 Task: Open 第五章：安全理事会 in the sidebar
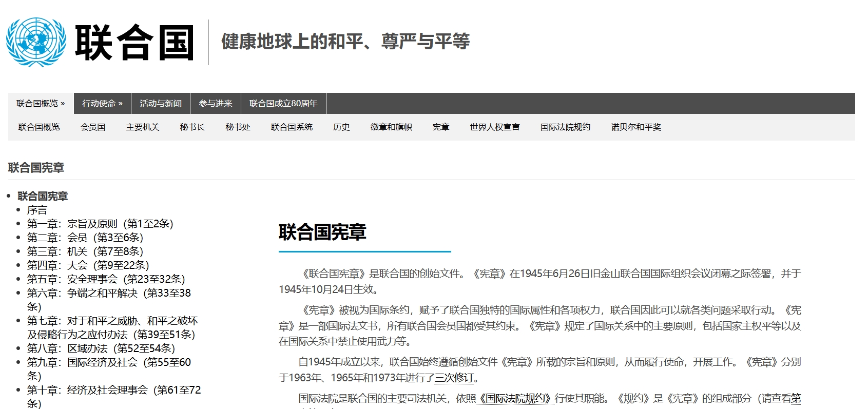pyautogui.click(x=106, y=279)
